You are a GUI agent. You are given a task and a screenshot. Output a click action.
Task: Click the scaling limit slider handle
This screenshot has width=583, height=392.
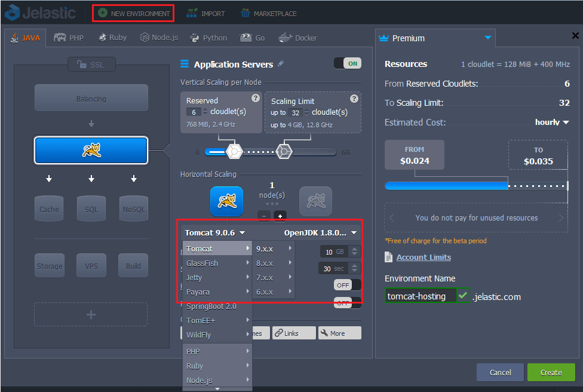point(284,152)
